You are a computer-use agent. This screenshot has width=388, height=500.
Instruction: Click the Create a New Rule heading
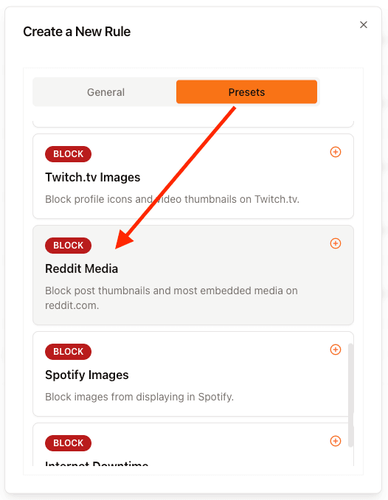pos(77,32)
